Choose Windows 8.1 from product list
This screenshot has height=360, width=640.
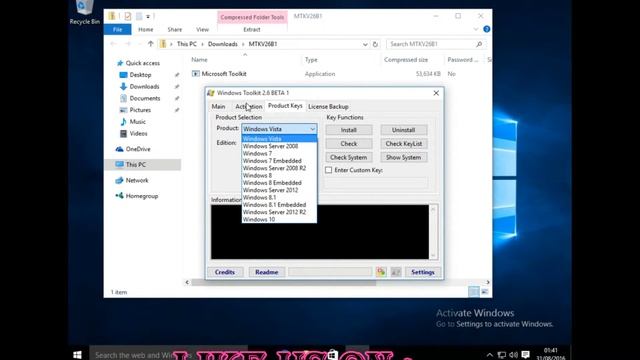point(260,198)
